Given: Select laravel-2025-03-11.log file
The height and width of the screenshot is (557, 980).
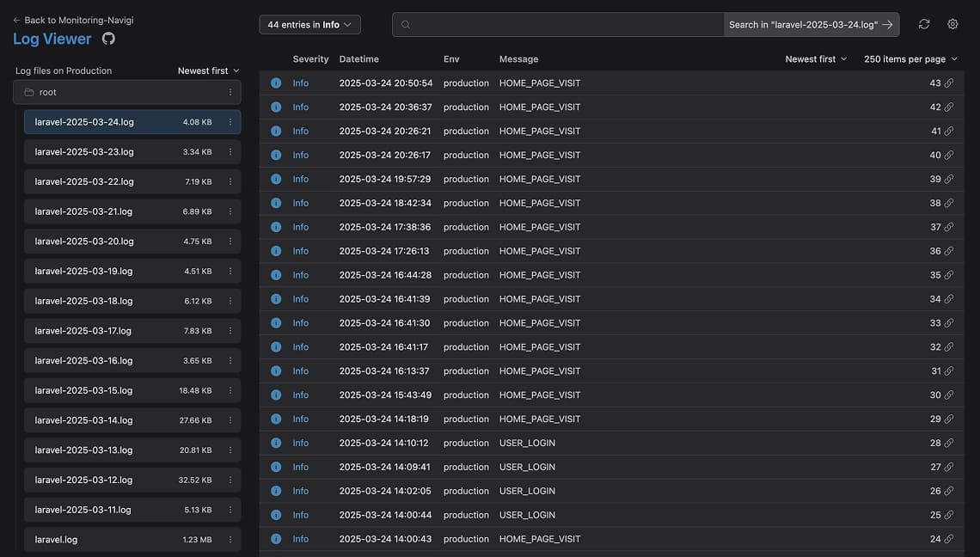Looking at the screenshot, I should [132, 510].
